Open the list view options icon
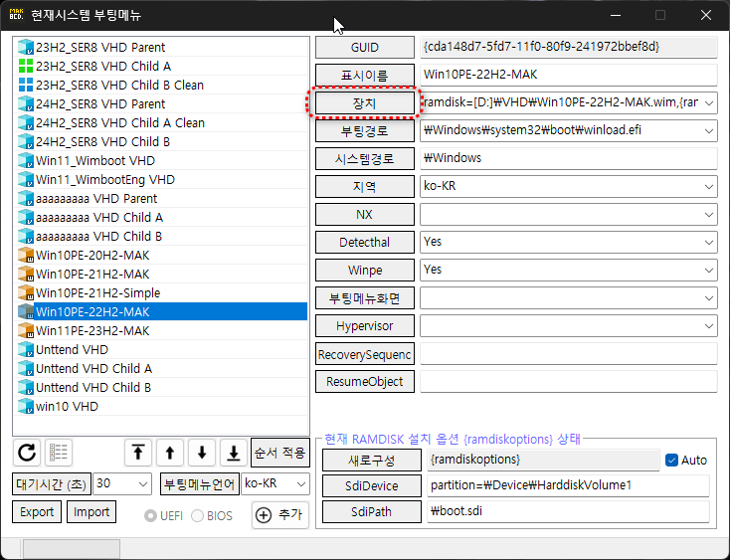Viewport: 730px width, 560px height. 59,453
